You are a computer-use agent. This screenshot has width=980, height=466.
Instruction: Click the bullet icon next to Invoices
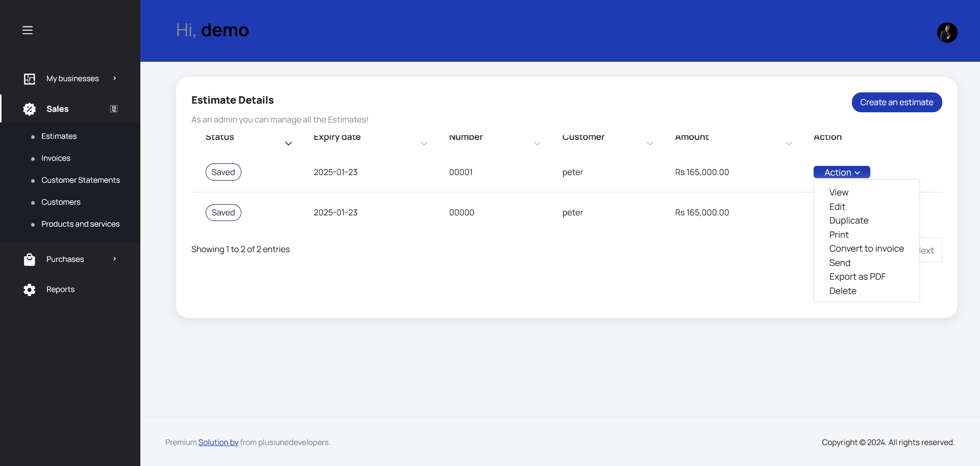click(33, 158)
